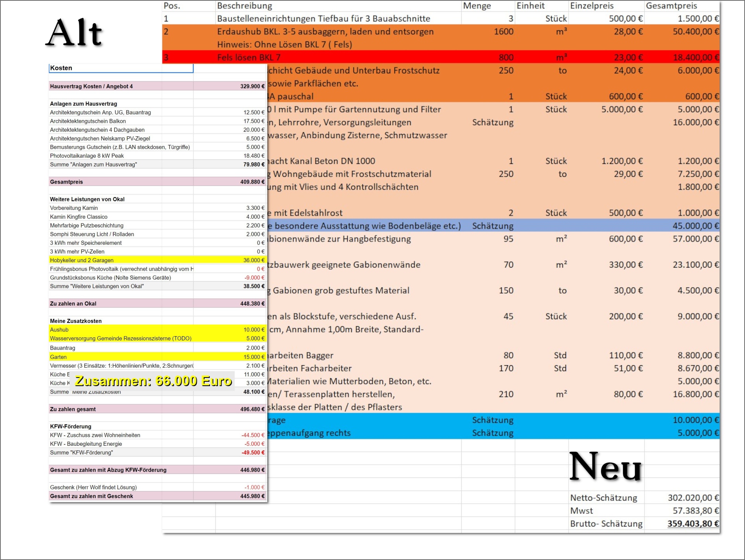The height and width of the screenshot is (560, 745).
Task: Click the 'Gesamtpreis' row value '409.880 €'
Action: coord(252,182)
